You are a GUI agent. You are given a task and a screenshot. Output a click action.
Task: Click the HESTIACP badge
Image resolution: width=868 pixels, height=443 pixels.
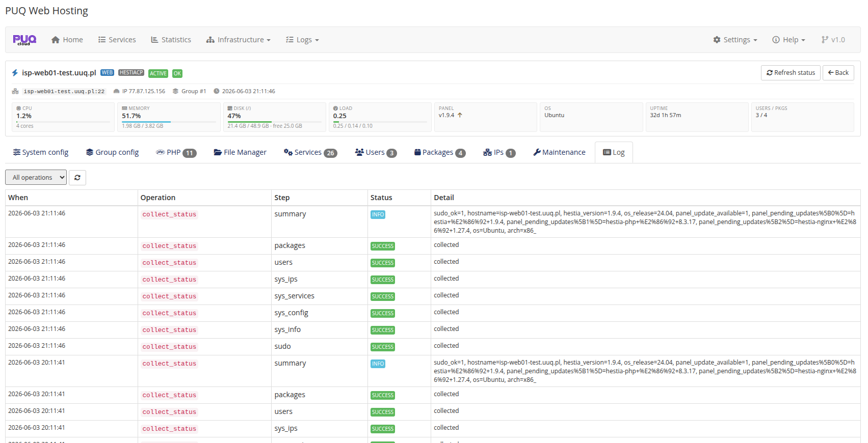click(x=131, y=73)
